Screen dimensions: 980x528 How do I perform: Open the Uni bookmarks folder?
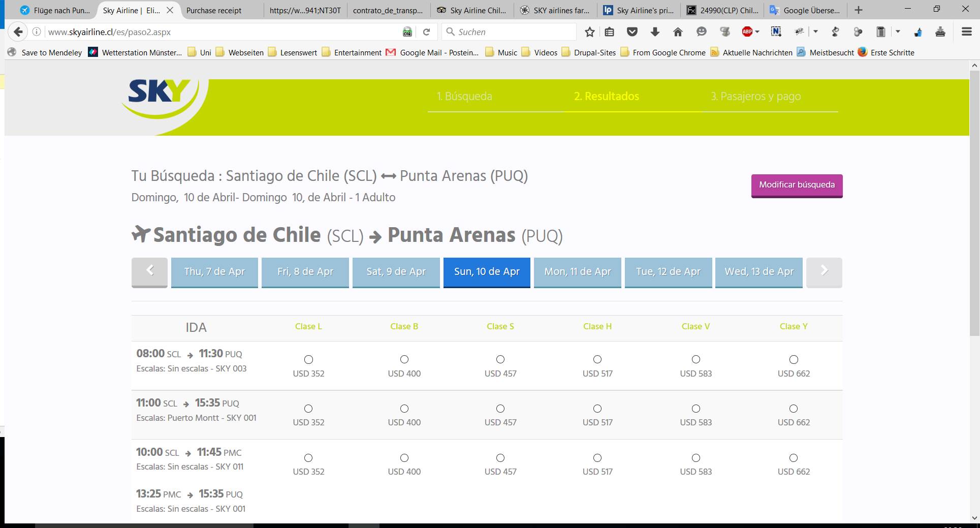click(x=199, y=52)
